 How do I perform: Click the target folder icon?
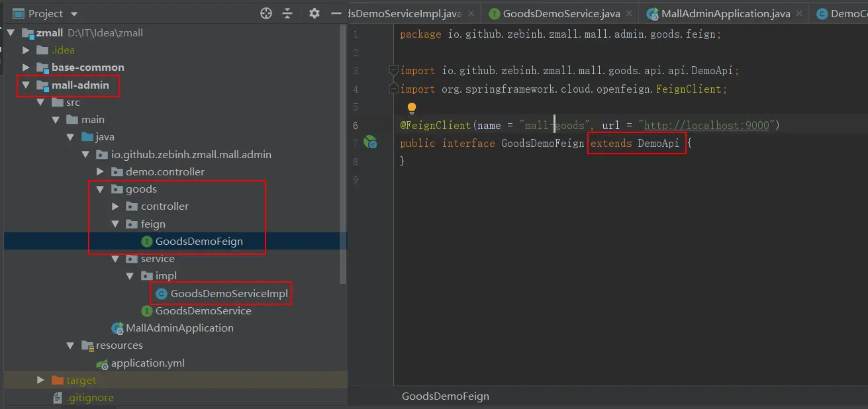pyautogui.click(x=57, y=380)
